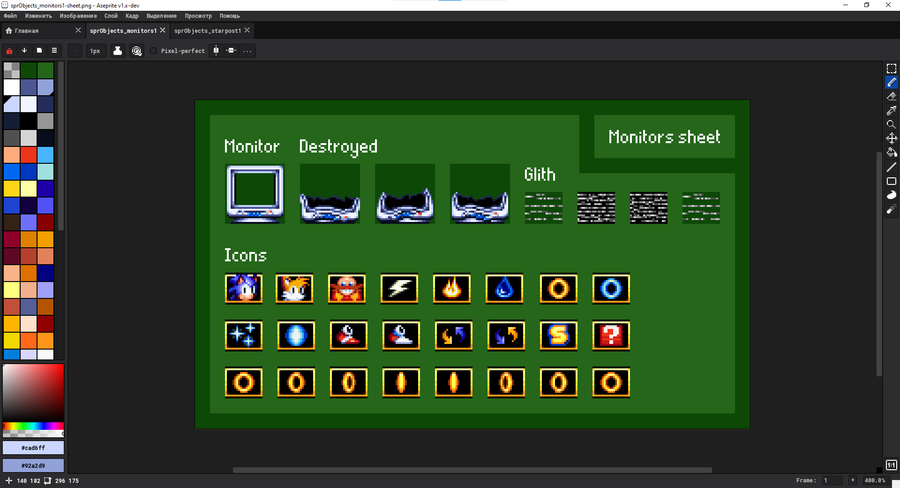Open the Изменить menu

tap(38, 16)
